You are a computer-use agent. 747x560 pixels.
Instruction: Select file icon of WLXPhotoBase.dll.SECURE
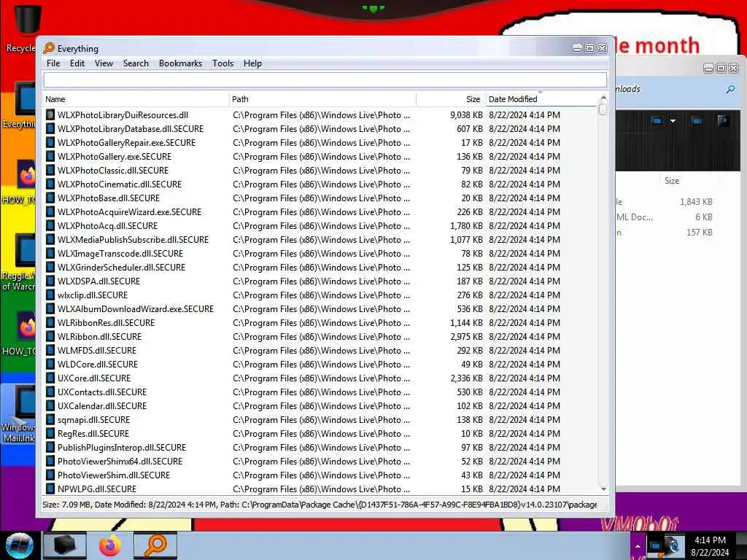(50, 198)
